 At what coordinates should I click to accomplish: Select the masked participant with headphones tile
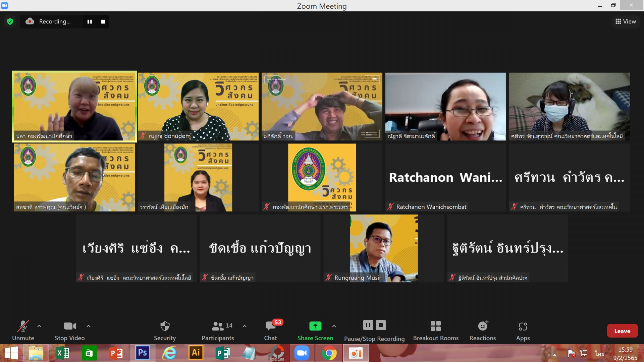click(570, 107)
